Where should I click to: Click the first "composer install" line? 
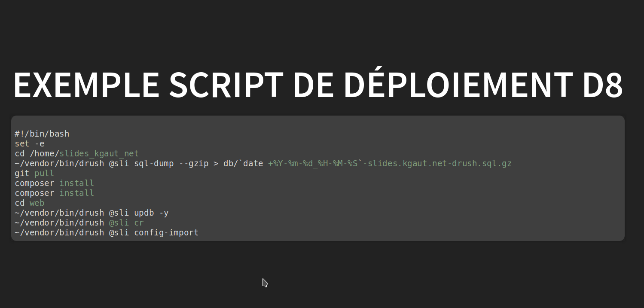pos(54,183)
